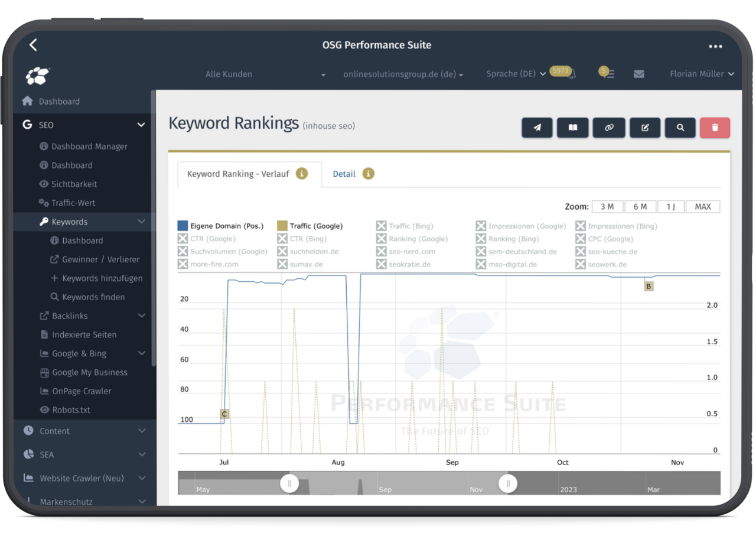Enable Traffic (Bing) series

(x=405, y=226)
